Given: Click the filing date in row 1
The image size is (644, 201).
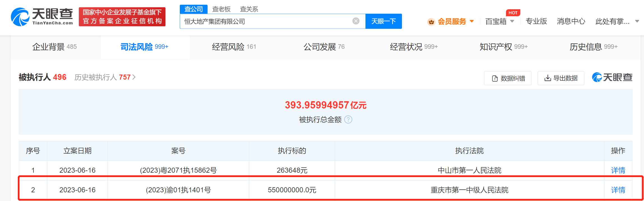Looking at the screenshot, I should click(x=77, y=170).
